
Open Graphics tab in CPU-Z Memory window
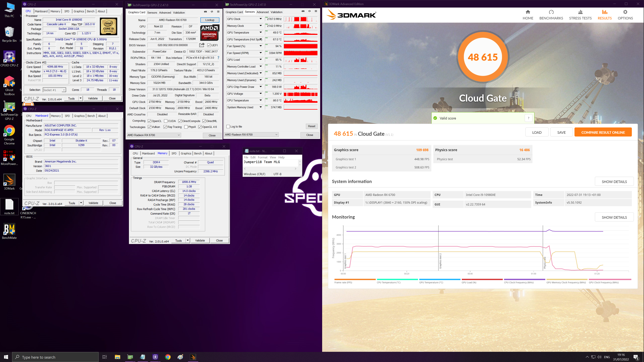click(x=186, y=153)
